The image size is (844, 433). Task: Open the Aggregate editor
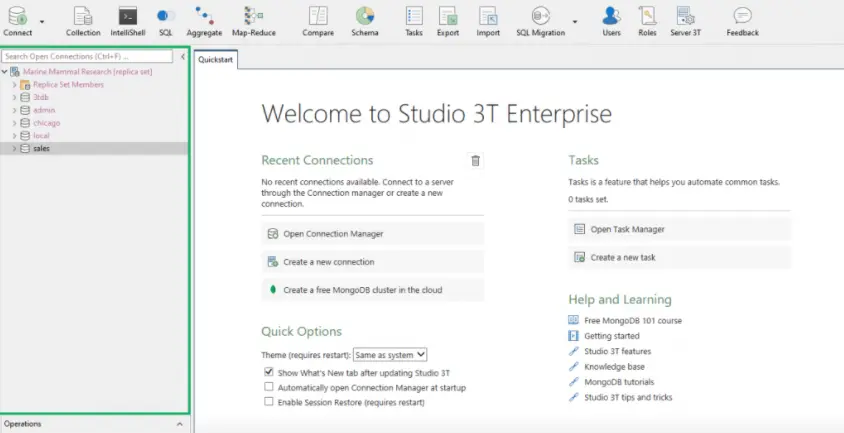tap(204, 21)
